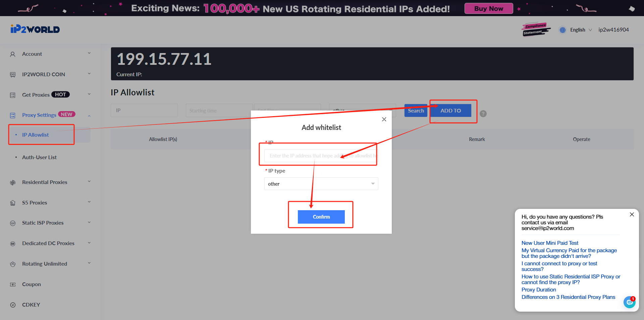Click the Get Proxies sidebar icon

point(13,95)
